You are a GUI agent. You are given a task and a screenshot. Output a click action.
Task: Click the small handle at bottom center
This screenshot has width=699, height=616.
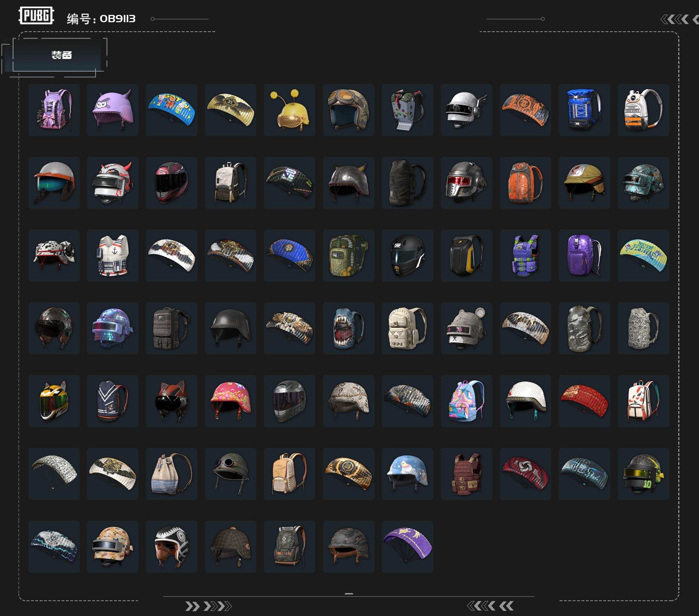point(349,594)
